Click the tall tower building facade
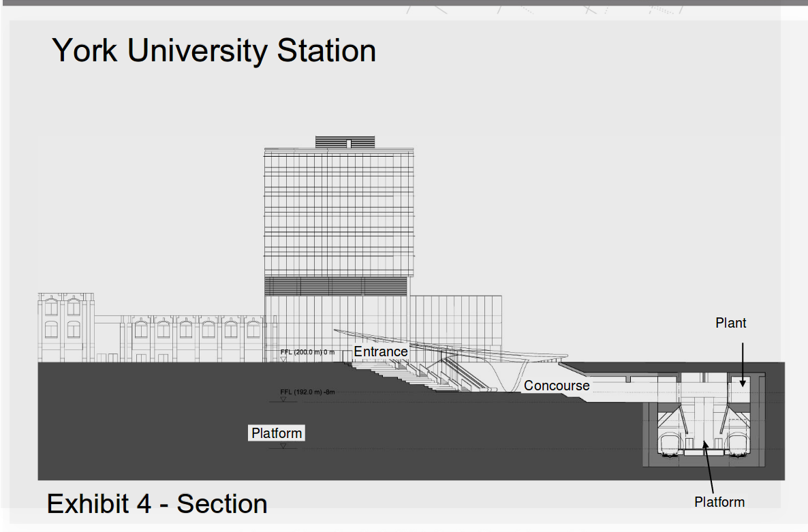 [x=338, y=218]
